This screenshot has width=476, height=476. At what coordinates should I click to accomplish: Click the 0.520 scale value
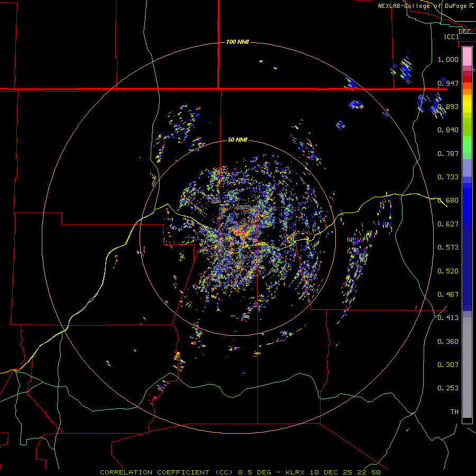coord(448,271)
